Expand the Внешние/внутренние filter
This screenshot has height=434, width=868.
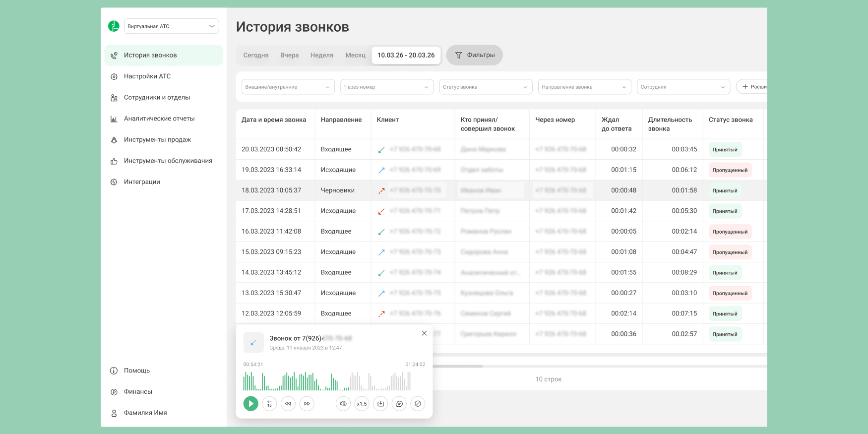click(x=288, y=87)
